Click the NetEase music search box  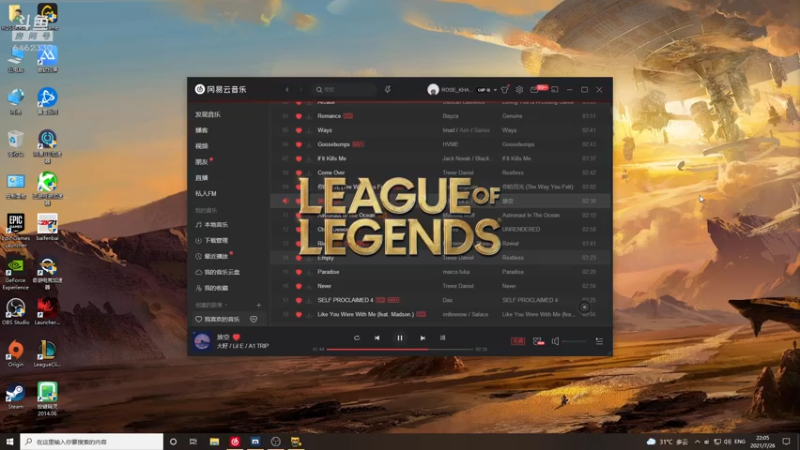[x=344, y=90]
